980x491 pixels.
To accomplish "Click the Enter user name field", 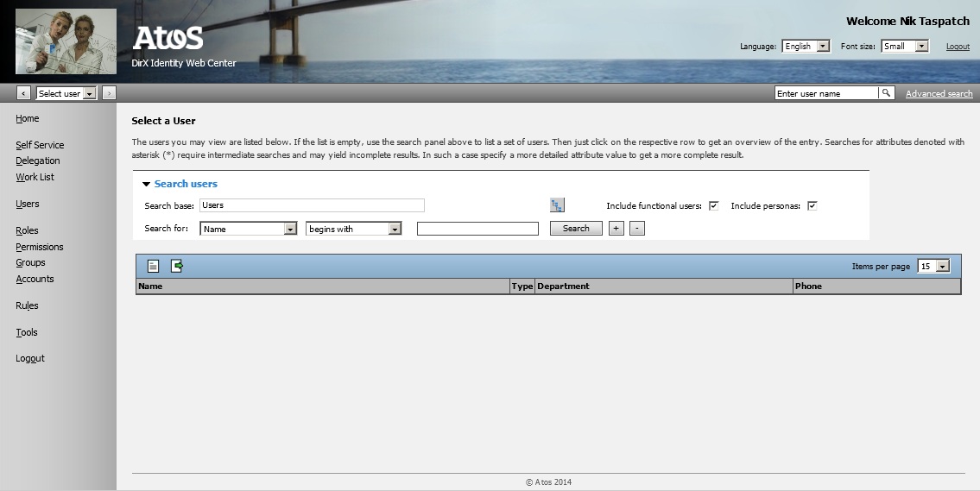I will [x=825, y=93].
